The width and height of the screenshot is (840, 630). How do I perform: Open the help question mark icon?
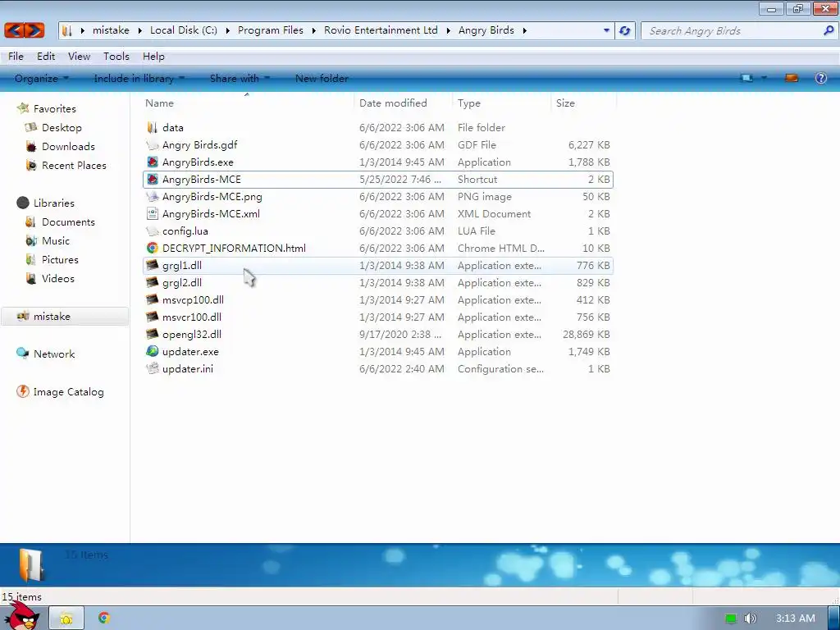pos(820,78)
